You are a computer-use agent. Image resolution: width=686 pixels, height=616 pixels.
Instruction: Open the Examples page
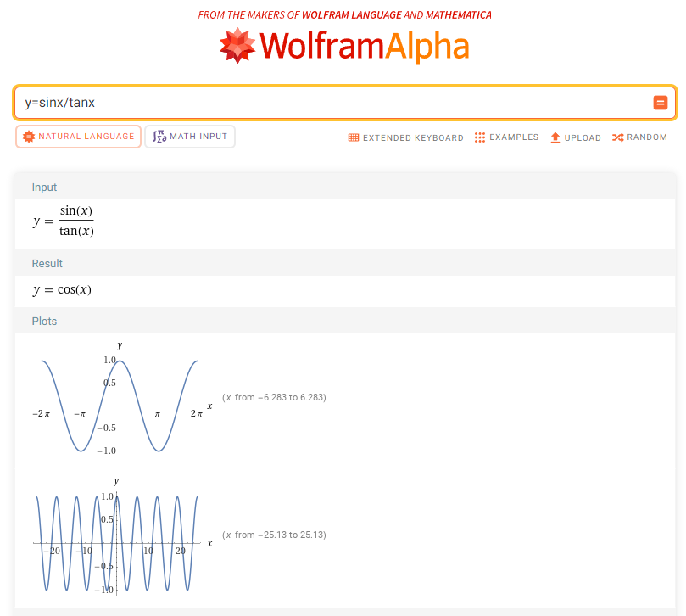pyautogui.click(x=506, y=137)
